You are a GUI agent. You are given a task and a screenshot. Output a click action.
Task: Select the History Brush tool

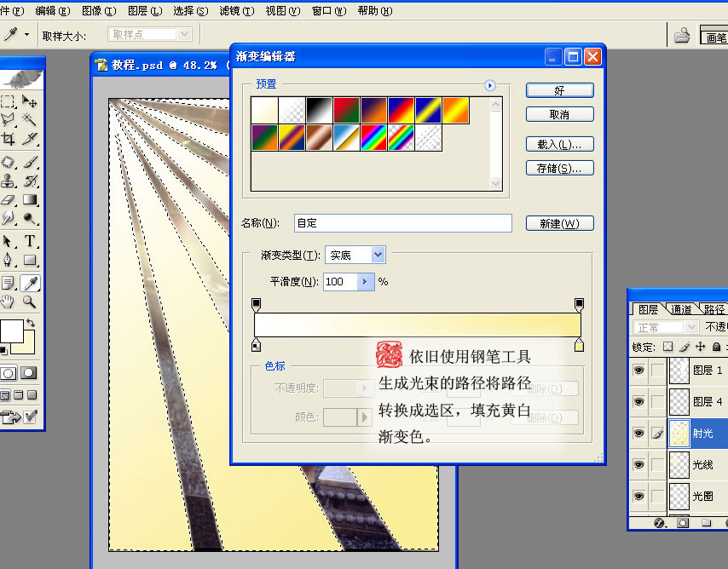[29, 181]
